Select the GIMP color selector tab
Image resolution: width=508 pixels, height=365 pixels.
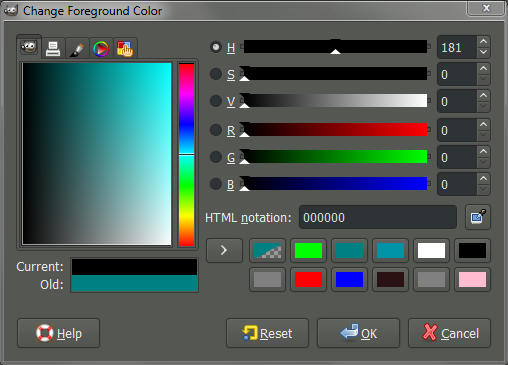click(x=29, y=47)
